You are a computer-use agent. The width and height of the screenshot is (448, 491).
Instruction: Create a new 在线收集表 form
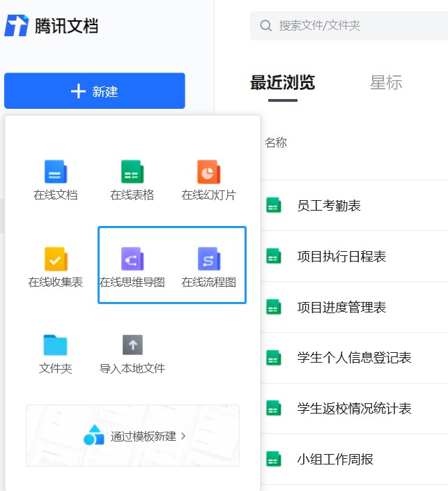(55, 267)
